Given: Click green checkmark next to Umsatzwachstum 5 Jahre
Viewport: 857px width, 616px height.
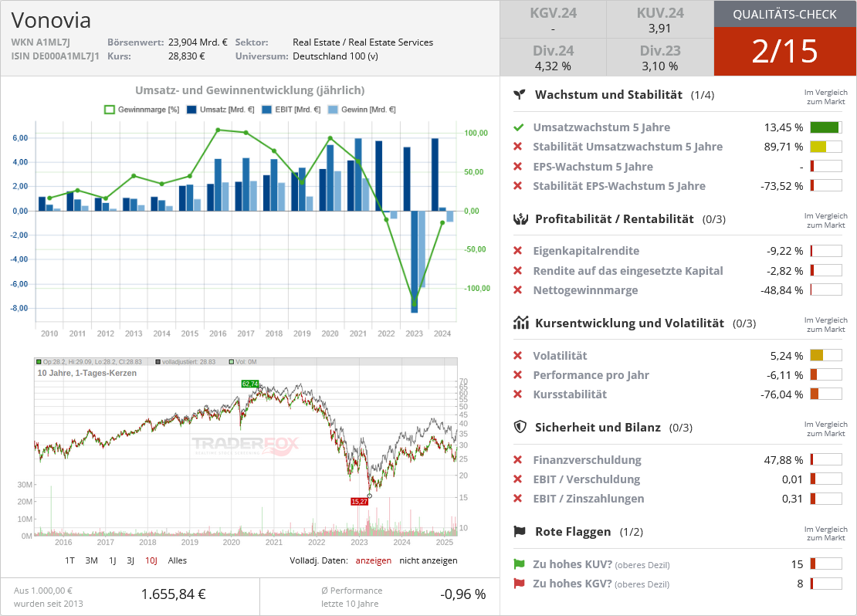Looking at the screenshot, I should pos(518,127).
